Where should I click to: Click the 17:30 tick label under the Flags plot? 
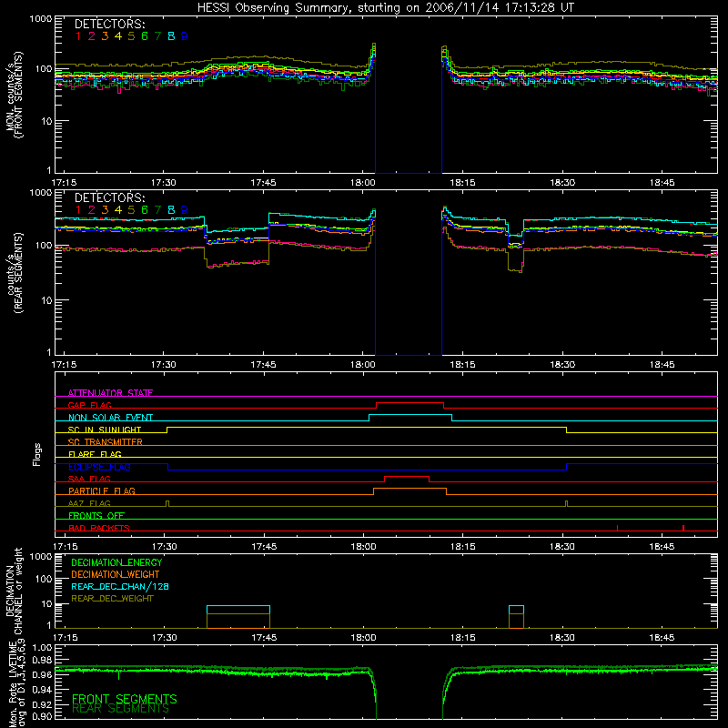coord(165,547)
